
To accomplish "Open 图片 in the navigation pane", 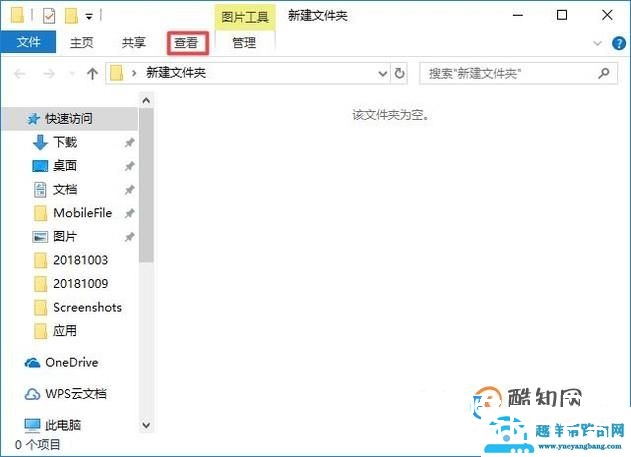I will (x=65, y=237).
